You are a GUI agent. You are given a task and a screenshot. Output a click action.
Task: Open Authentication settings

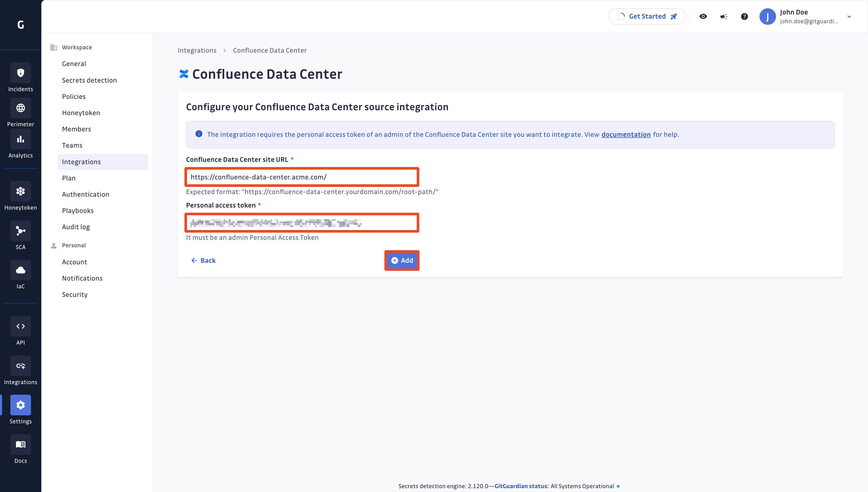[103, 194]
